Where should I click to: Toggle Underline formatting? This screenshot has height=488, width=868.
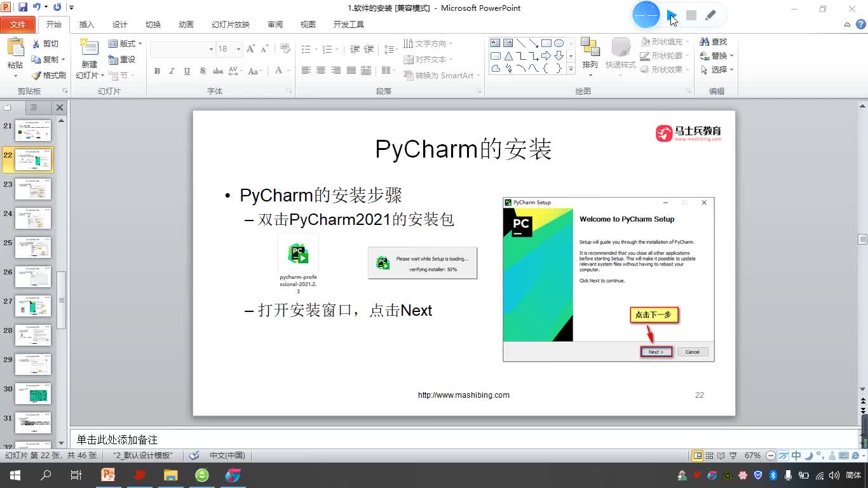pos(187,71)
